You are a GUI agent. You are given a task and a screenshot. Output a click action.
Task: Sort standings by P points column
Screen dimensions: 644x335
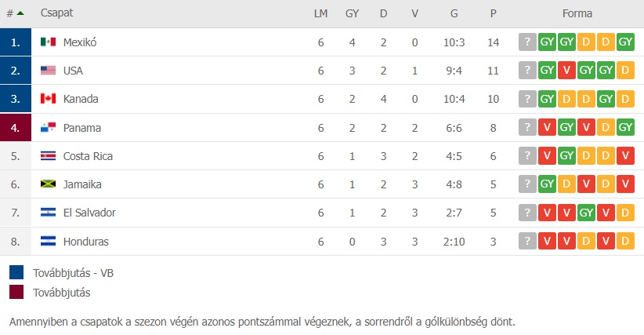tap(494, 13)
